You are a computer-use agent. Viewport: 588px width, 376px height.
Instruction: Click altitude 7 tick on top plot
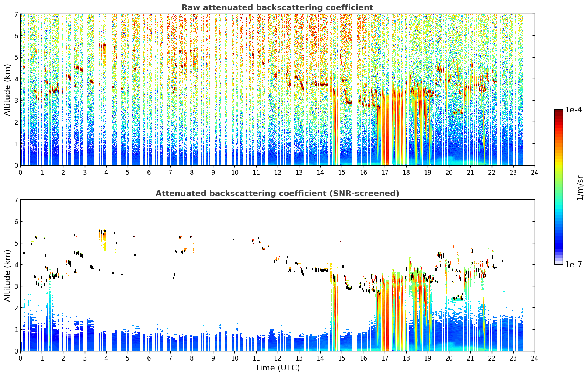tap(16, 14)
